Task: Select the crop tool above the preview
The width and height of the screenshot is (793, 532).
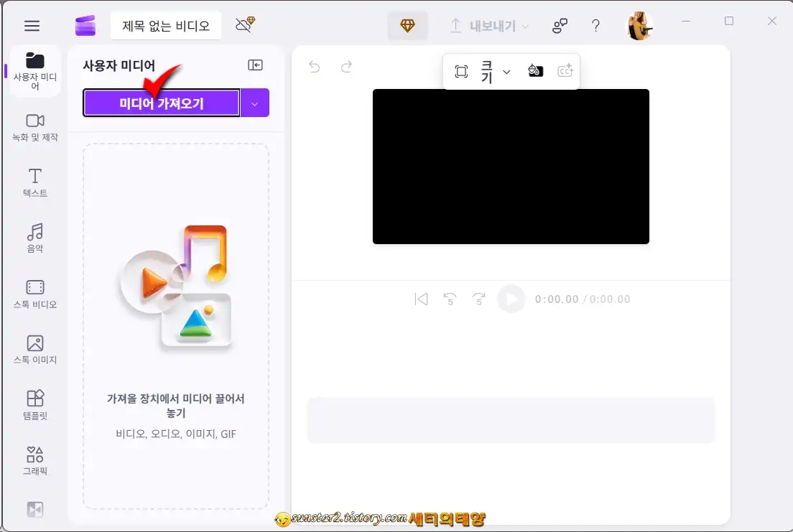Action: (x=460, y=71)
